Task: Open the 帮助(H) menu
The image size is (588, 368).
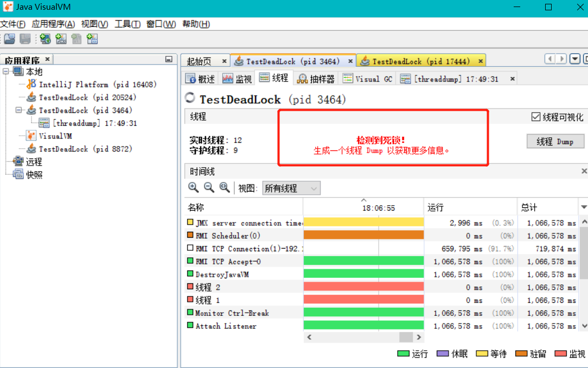Action: tap(196, 24)
